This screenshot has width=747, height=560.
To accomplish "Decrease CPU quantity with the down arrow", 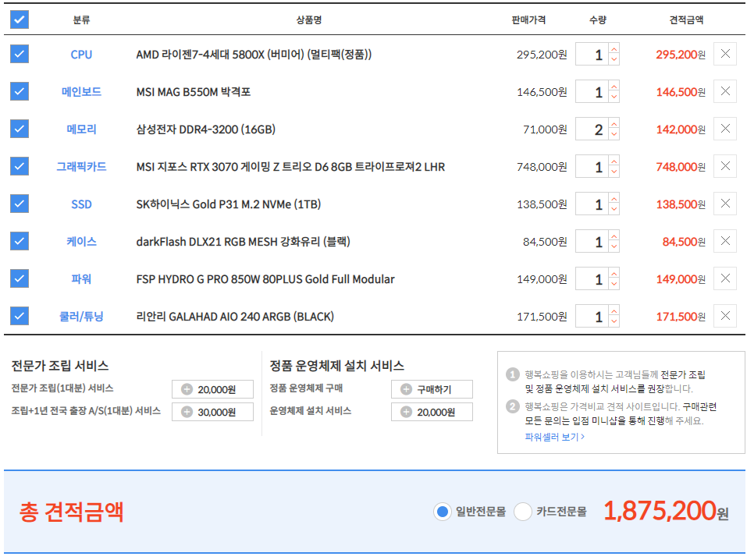I will [x=614, y=59].
